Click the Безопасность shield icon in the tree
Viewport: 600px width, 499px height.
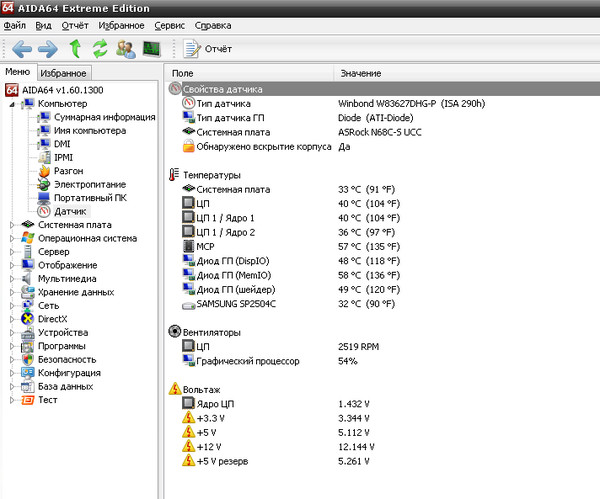28,359
